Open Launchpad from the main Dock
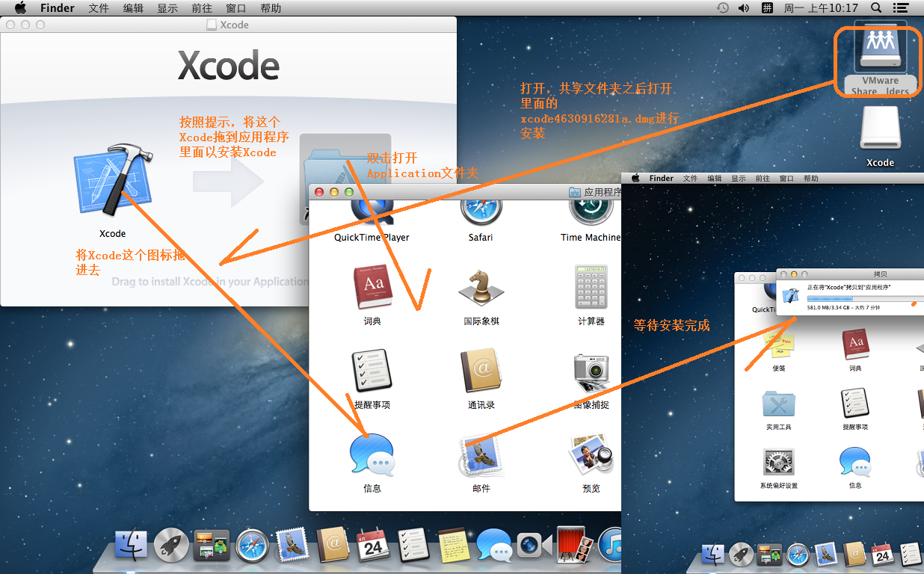 click(171, 546)
